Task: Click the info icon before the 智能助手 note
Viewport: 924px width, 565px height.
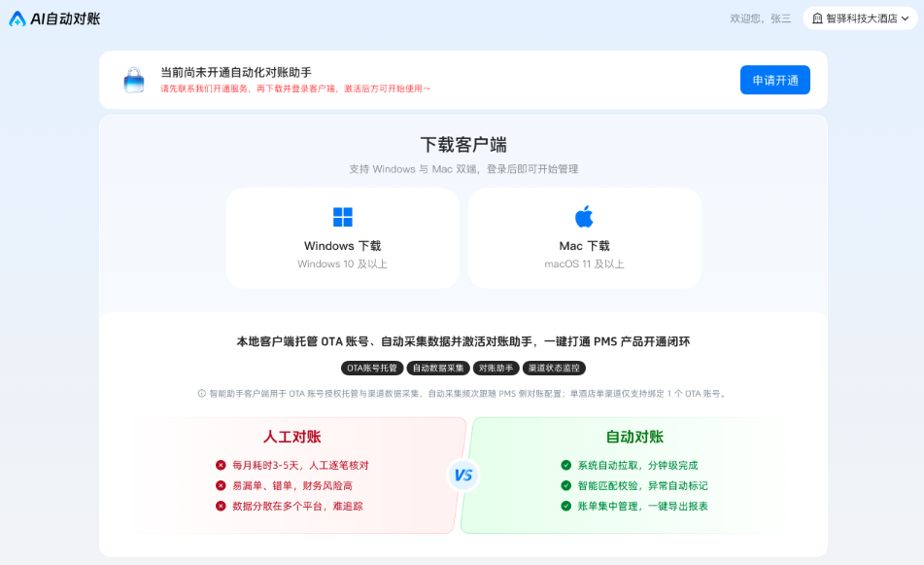Action: point(201,394)
